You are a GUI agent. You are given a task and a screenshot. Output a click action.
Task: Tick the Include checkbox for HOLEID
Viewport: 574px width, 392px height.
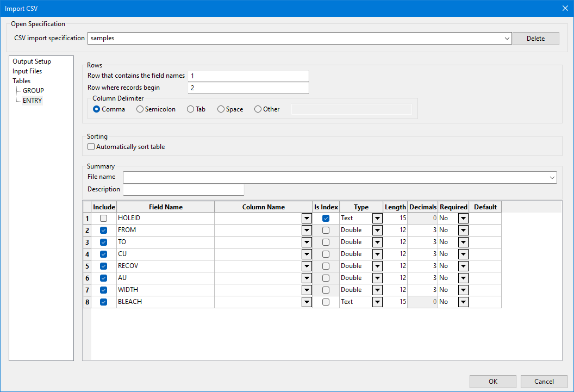pyautogui.click(x=103, y=218)
